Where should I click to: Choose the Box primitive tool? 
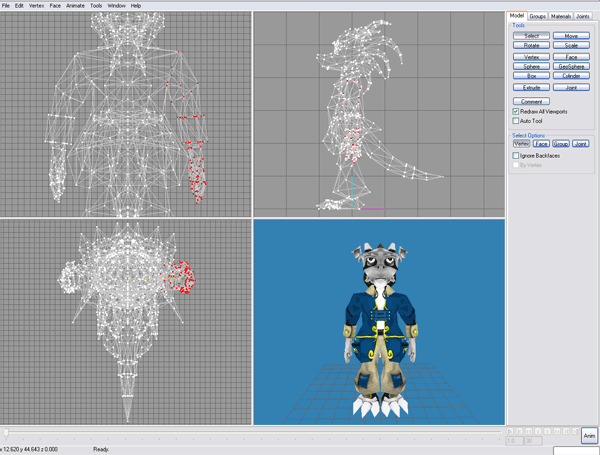[531, 76]
